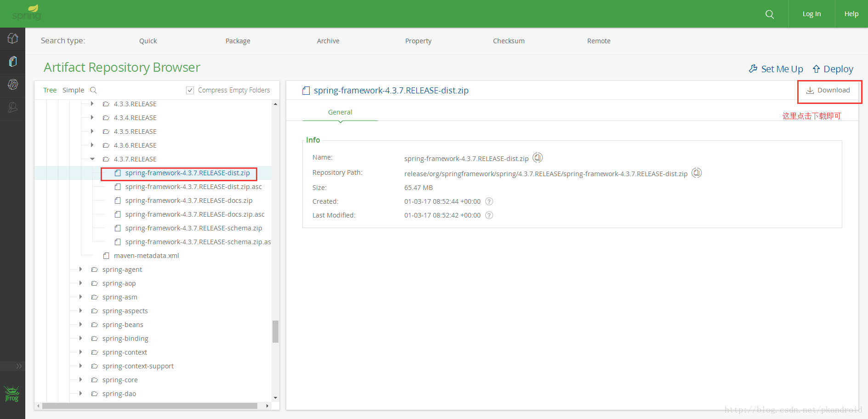Click the Deploy button
Screen dimensions: 868x419
click(x=833, y=69)
